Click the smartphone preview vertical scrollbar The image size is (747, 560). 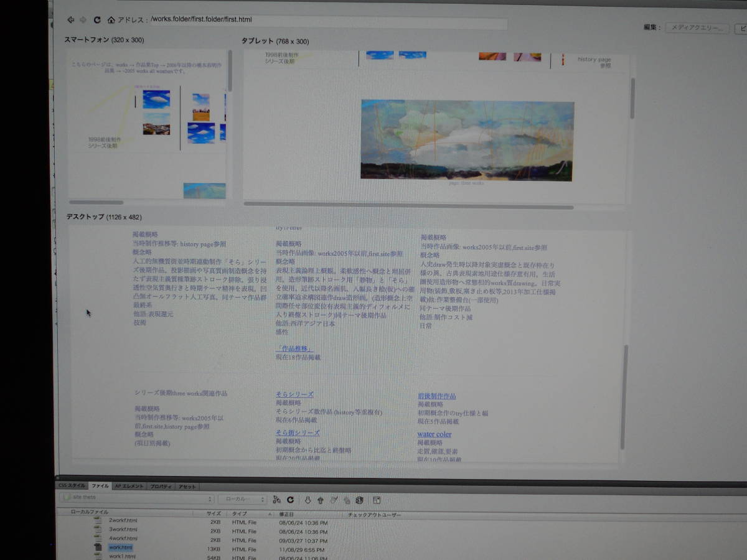230,72
